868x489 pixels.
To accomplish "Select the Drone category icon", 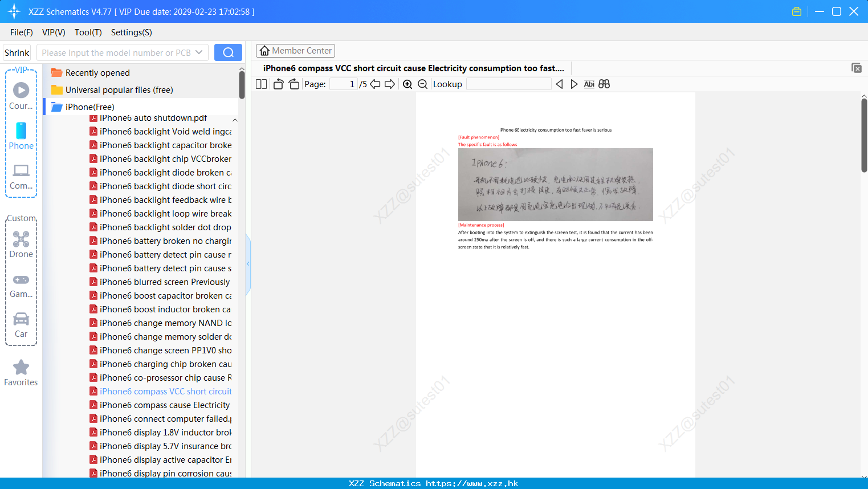I will tap(21, 244).
